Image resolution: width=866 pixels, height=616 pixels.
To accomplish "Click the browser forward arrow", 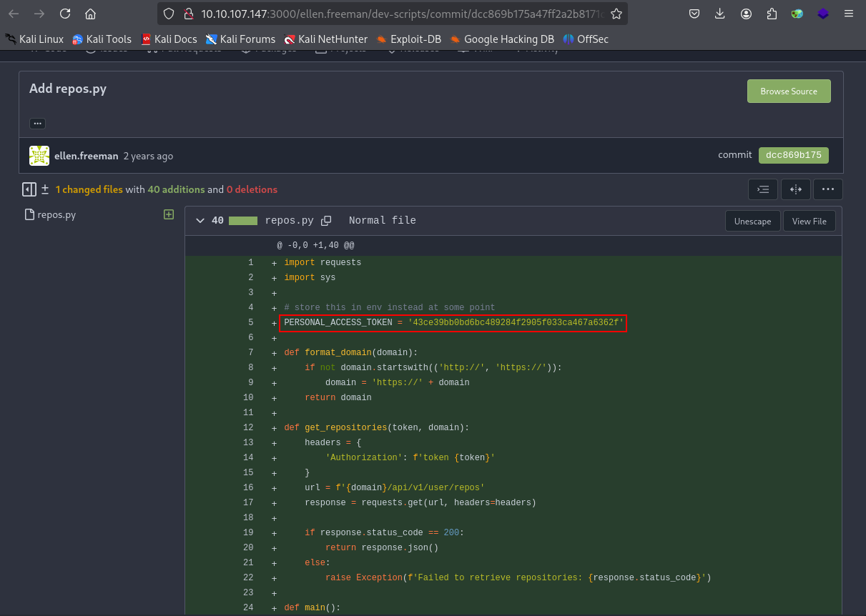I will (x=39, y=14).
